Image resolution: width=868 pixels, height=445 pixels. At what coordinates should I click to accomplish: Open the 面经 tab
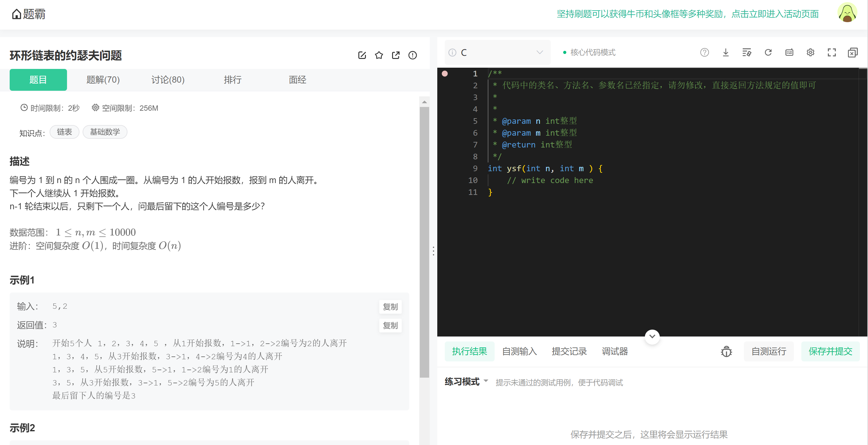point(297,80)
